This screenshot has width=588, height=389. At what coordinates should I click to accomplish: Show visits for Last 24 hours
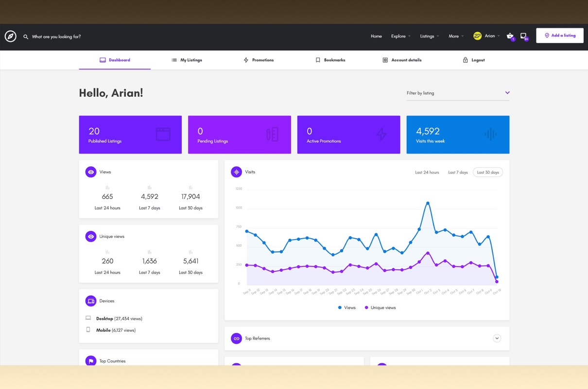point(427,172)
